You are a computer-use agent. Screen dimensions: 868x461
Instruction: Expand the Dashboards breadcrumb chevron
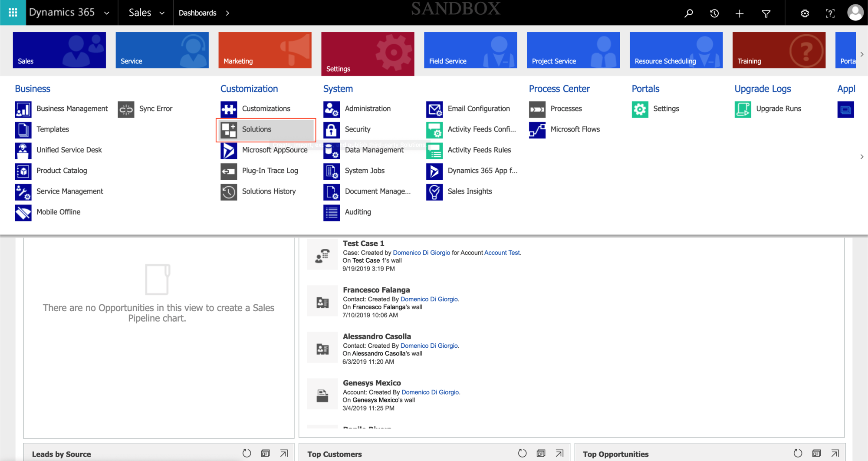[227, 13]
